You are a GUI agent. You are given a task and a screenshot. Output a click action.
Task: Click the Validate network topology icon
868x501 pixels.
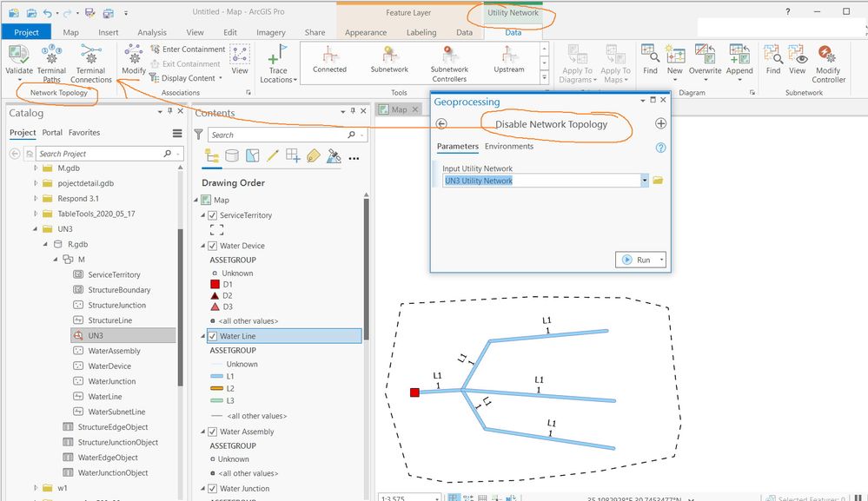coord(19,55)
